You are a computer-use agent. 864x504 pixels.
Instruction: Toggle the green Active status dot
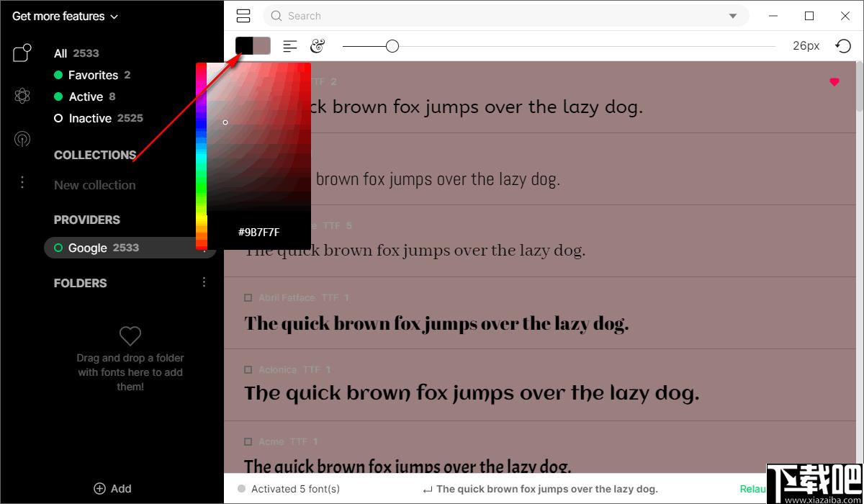point(58,96)
